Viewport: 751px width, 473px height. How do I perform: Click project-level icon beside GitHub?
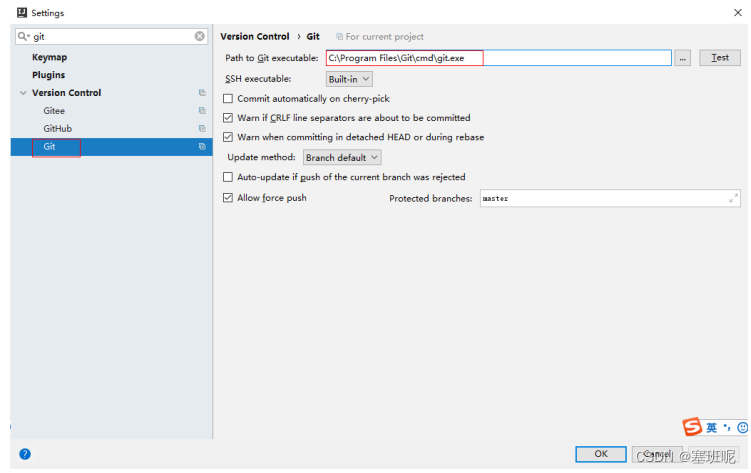pyautogui.click(x=202, y=128)
